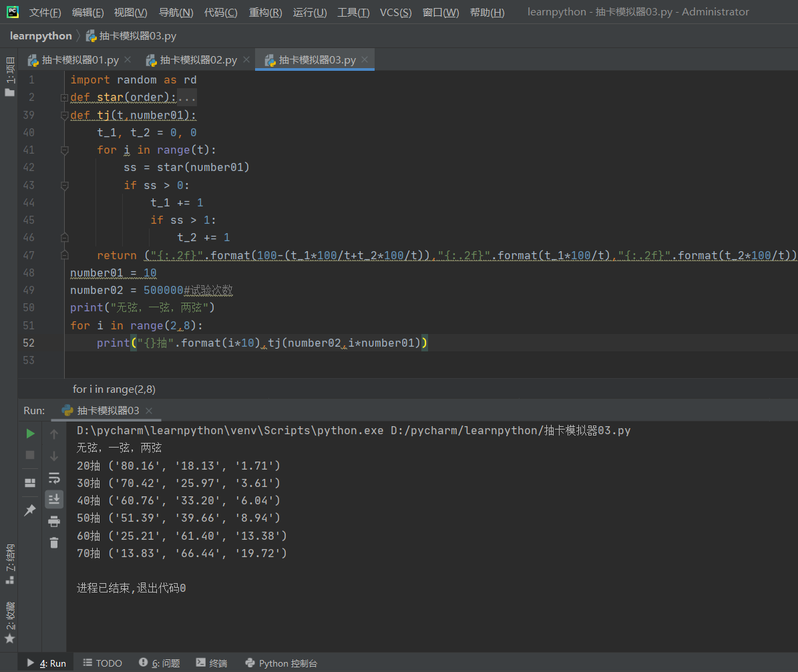
Task: Open the 文件(F) menu
Action: tap(45, 12)
